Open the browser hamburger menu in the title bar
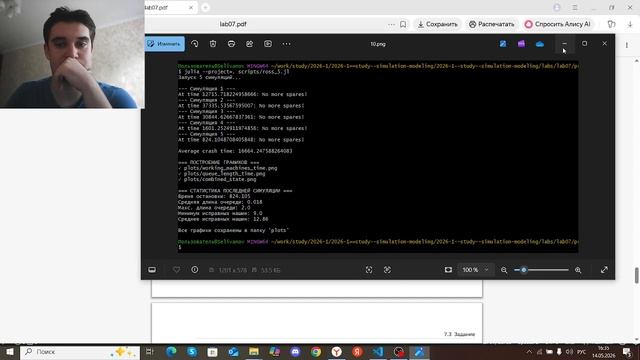 (x=575, y=7)
